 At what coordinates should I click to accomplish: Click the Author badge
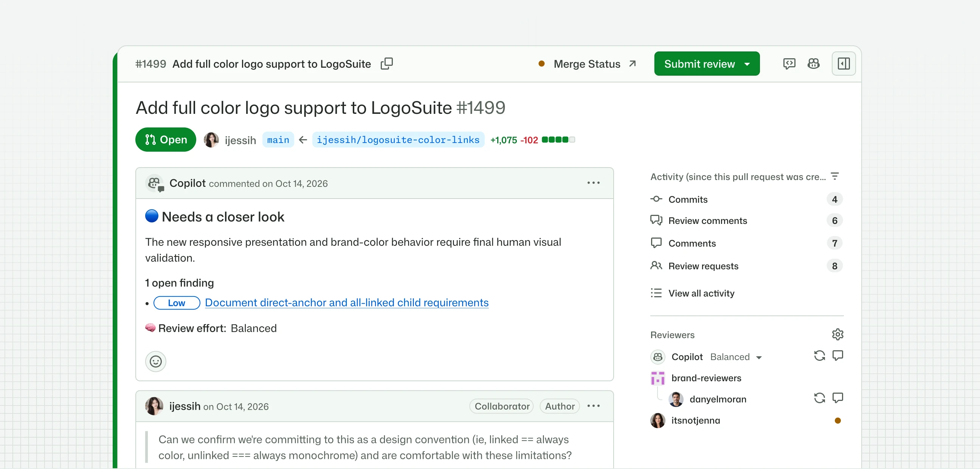560,406
